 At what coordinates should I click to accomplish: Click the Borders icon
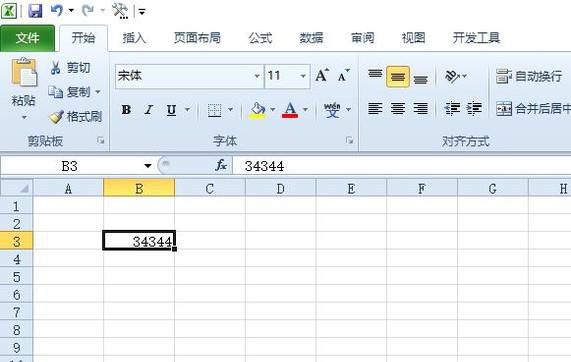pyautogui.click(x=214, y=110)
